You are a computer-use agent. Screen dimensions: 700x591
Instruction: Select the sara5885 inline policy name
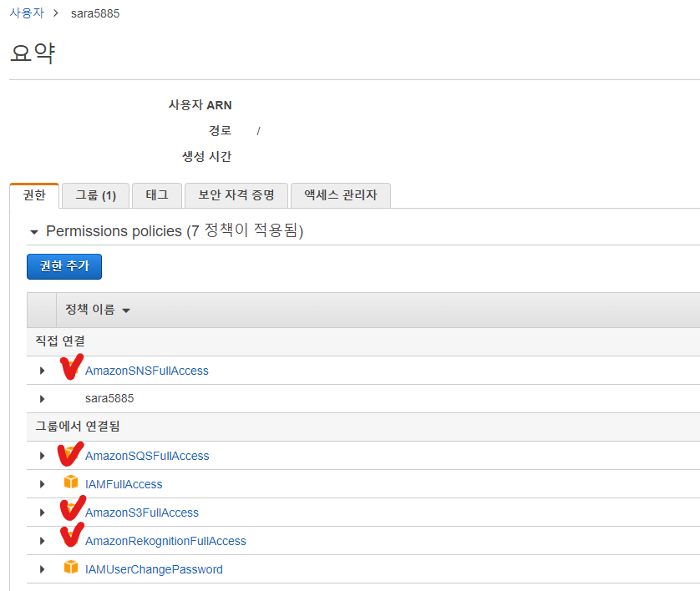tap(109, 398)
